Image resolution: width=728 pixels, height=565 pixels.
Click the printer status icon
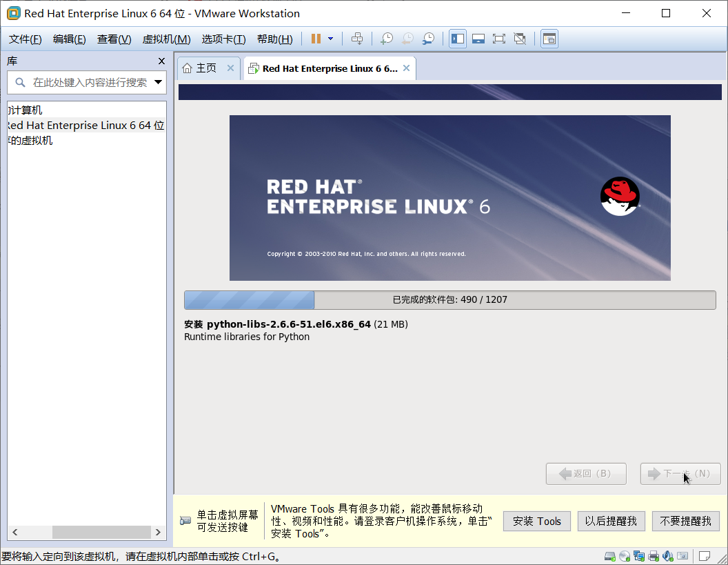[654, 556]
